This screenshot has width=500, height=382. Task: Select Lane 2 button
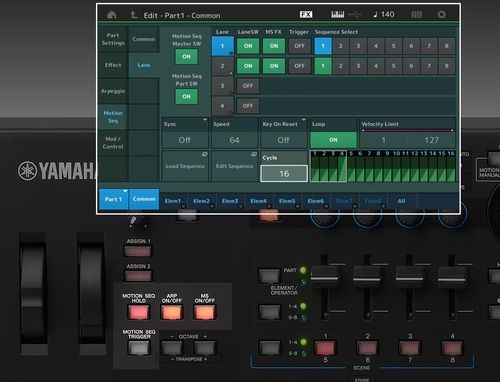point(222,66)
